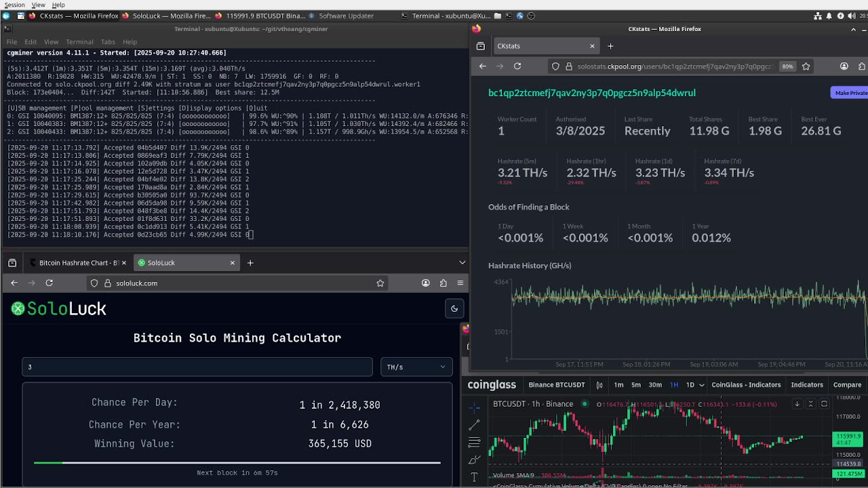Screen dimensions: 868x488
Task: Select the 1H timeframe
Action: 674,385
